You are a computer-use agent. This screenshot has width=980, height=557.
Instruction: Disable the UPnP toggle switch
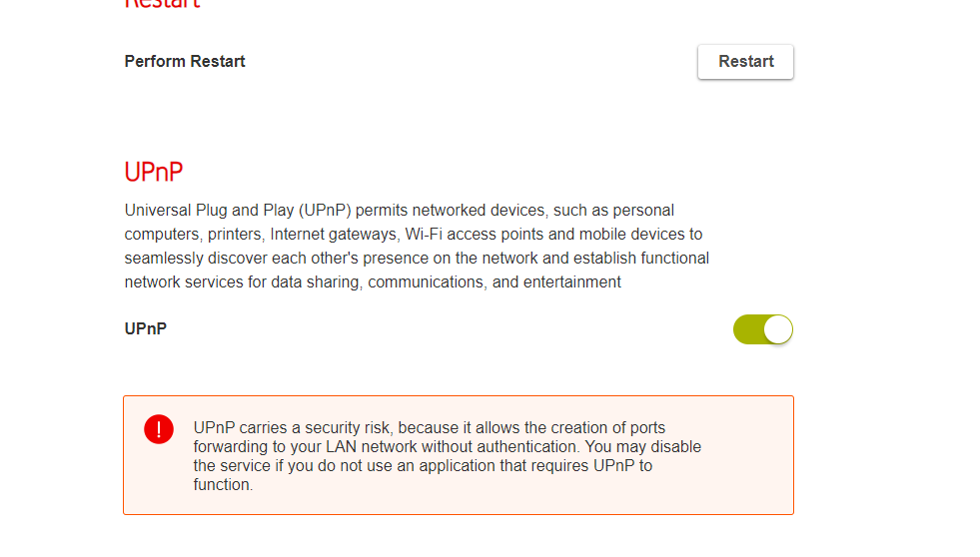[x=762, y=329]
